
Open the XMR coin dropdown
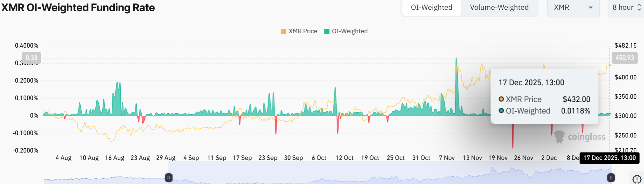(573, 7)
